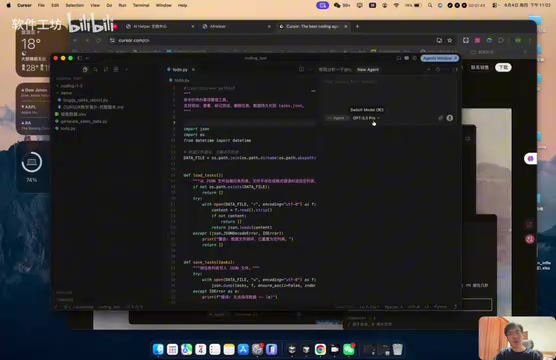Select the Cursor: The best coding Chrome tab
The image size is (556, 360).
pos(313,26)
